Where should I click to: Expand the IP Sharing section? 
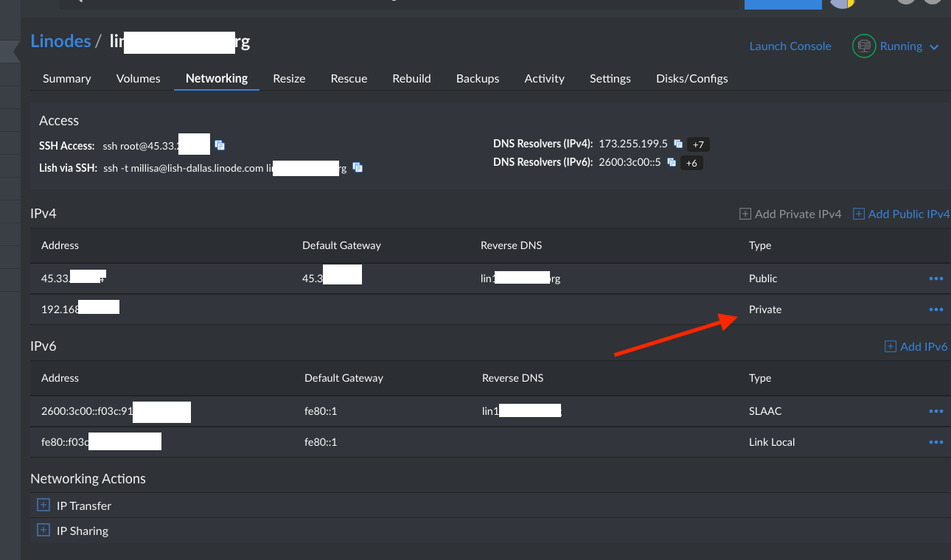pyautogui.click(x=43, y=531)
